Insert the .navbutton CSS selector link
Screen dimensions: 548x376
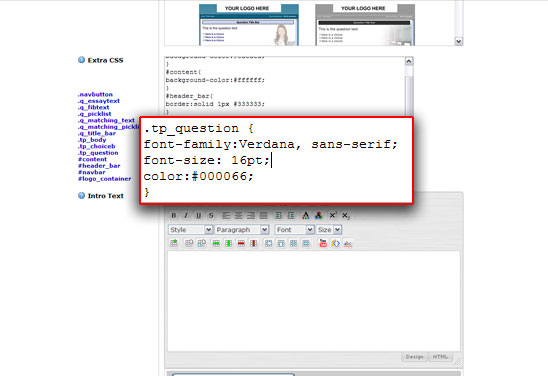click(95, 94)
